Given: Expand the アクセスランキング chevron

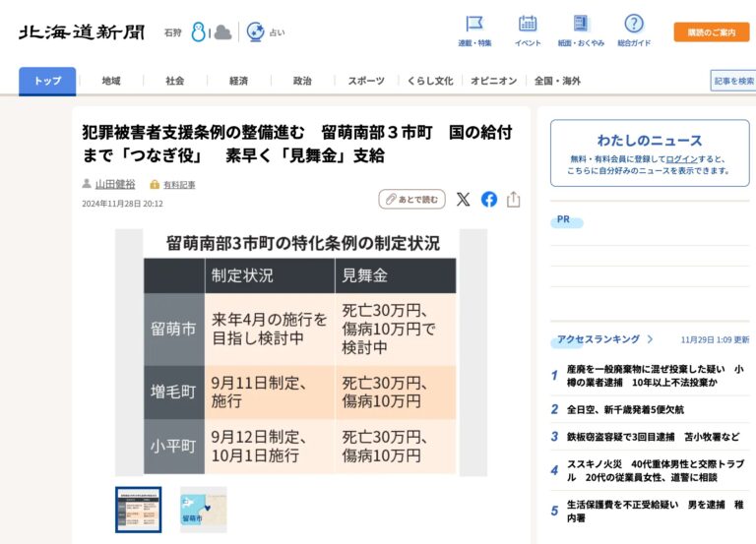Looking at the screenshot, I should [650, 339].
